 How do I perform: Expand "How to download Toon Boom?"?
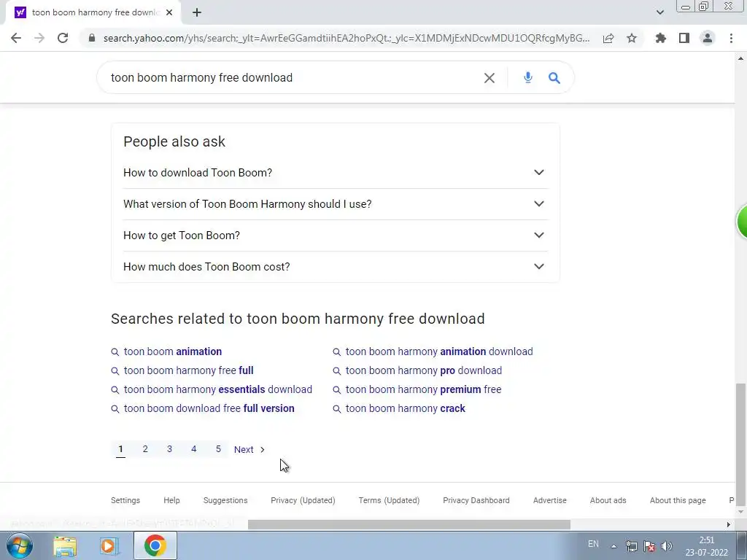point(336,172)
